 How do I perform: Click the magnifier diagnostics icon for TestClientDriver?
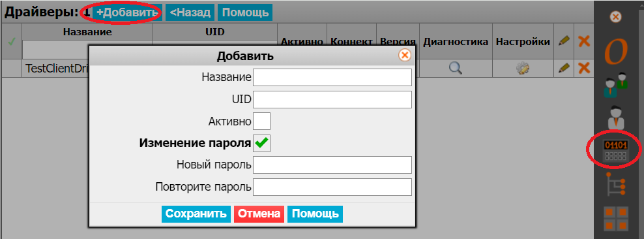point(456,68)
